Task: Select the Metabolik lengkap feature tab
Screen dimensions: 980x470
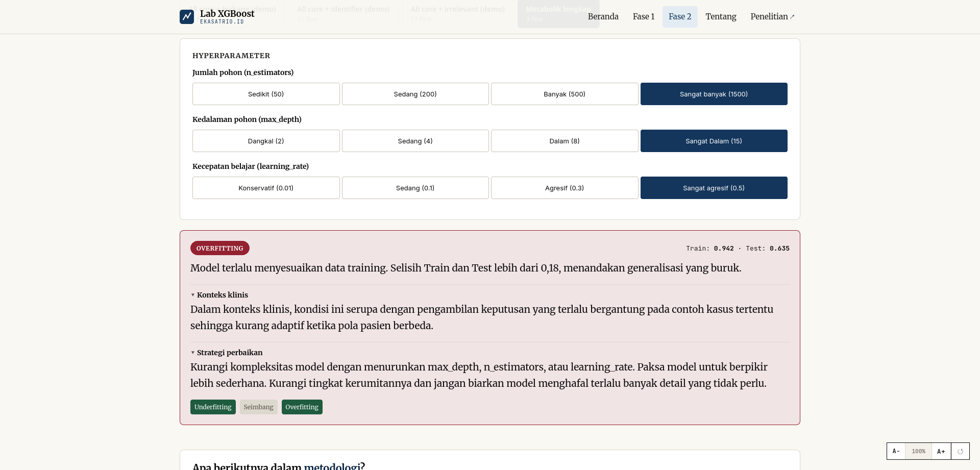Action: (558, 14)
